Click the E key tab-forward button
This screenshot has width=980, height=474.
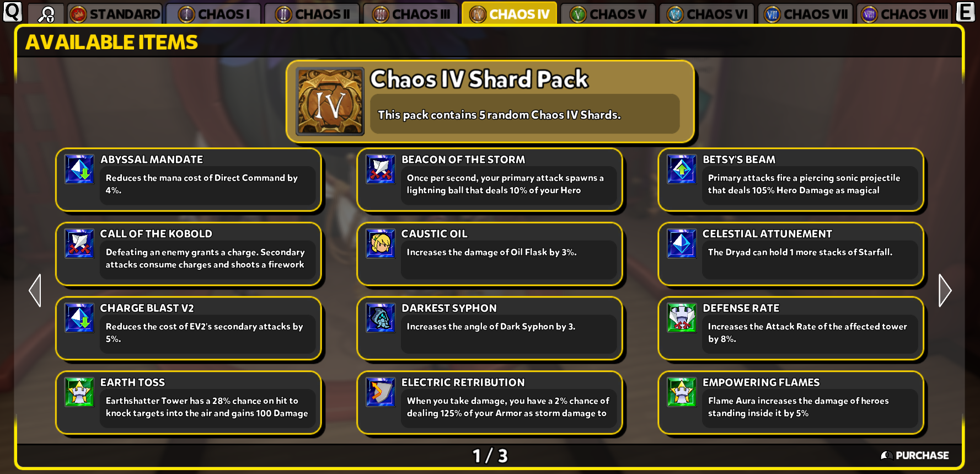[x=966, y=12]
